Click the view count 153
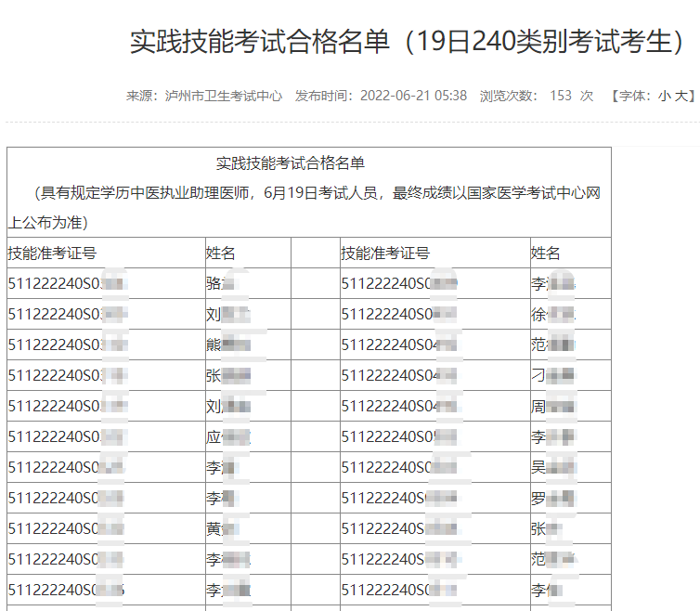The image size is (700, 611). click(x=560, y=96)
